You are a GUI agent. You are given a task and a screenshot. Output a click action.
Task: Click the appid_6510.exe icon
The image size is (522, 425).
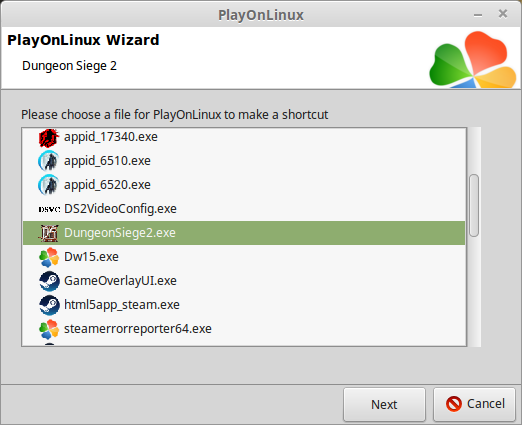click(49, 161)
